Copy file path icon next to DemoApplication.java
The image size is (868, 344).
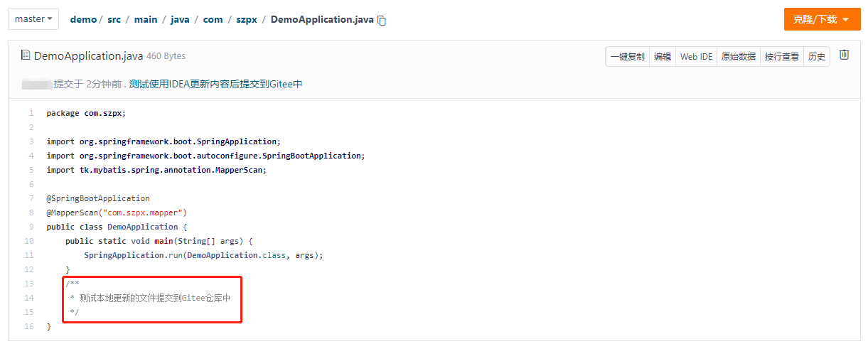(x=382, y=21)
